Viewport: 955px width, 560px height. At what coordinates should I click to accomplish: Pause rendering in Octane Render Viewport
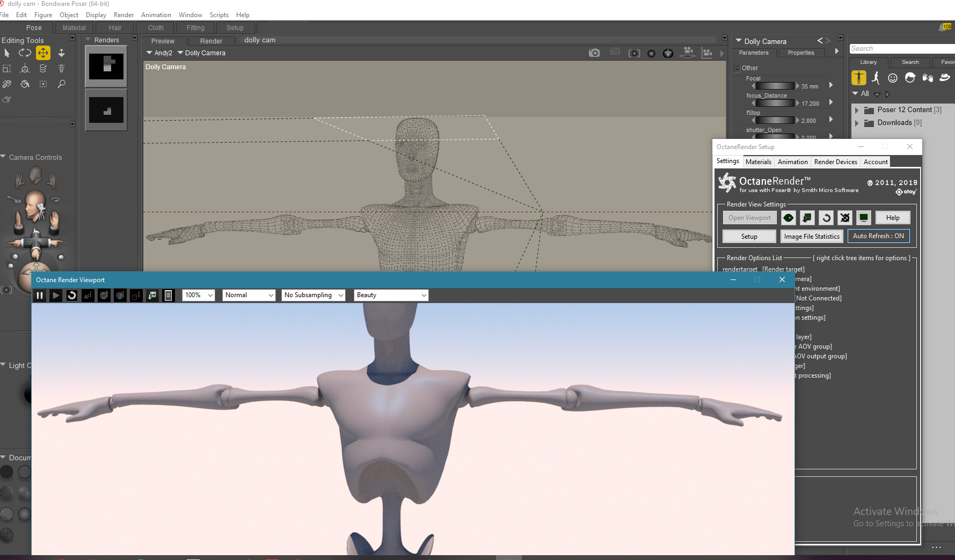[x=40, y=296]
